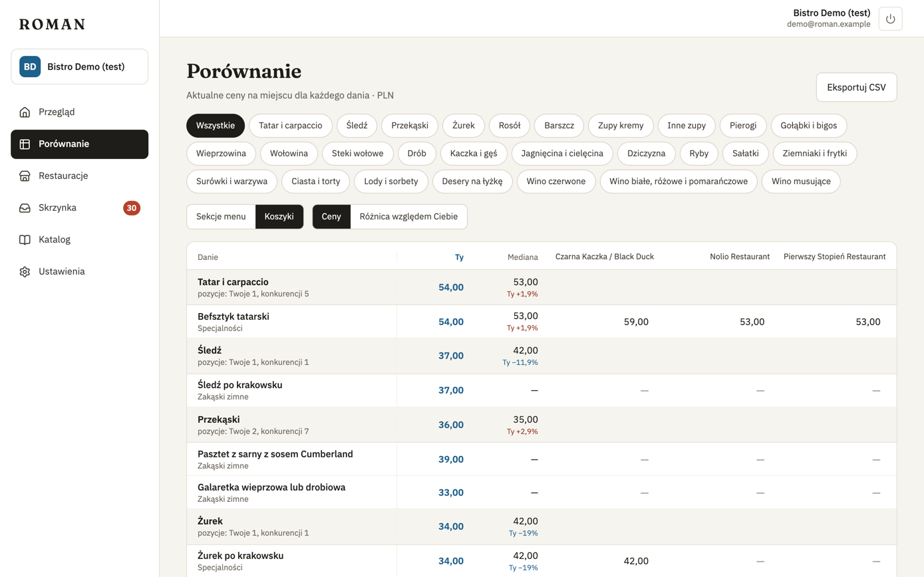The image size is (924, 577).
Task: Click the Befsztyk tatarski dish row
Action: click(x=541, y=322)
